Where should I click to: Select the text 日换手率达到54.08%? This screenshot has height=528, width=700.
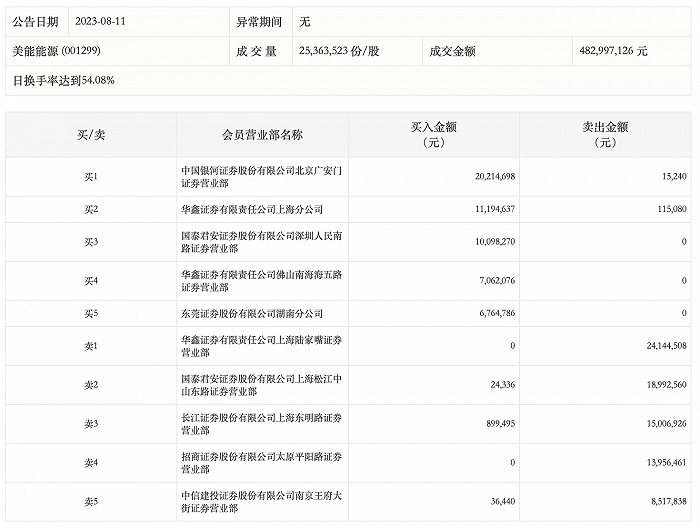click(63, 80)
